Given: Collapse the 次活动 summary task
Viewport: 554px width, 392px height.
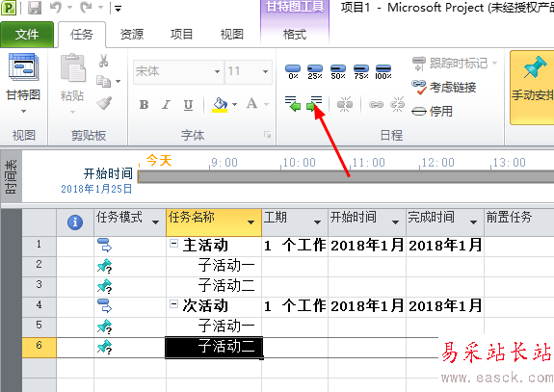Looking at the screenshot, I should pyautogui.click(x=173, y=304).
